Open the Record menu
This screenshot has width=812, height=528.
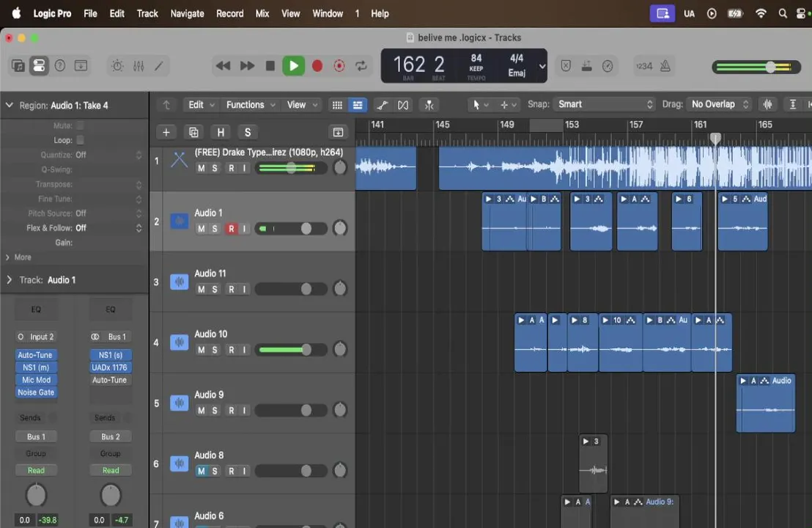[x=229, y=13]
